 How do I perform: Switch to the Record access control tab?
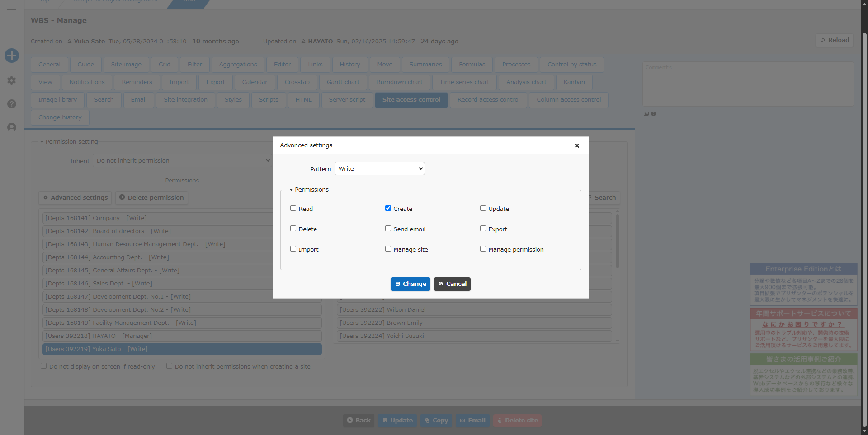coord(489,100)
